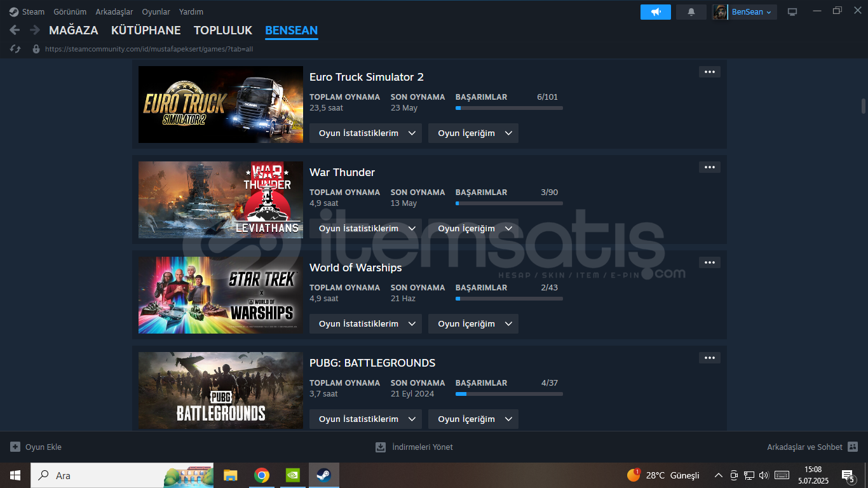This screenshot has height=488, width=868.
Task: Switch to the TOPLULUK tab
Action: (223, 30)
